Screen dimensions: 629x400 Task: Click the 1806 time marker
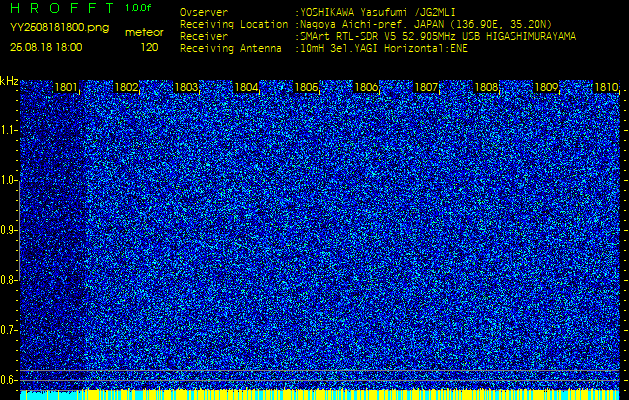coord(366,87)
